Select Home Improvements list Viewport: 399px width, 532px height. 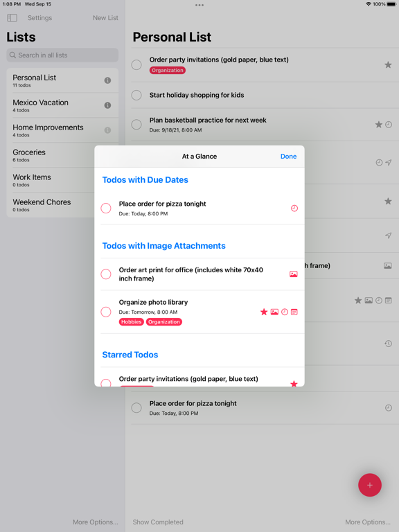point(62,130)
